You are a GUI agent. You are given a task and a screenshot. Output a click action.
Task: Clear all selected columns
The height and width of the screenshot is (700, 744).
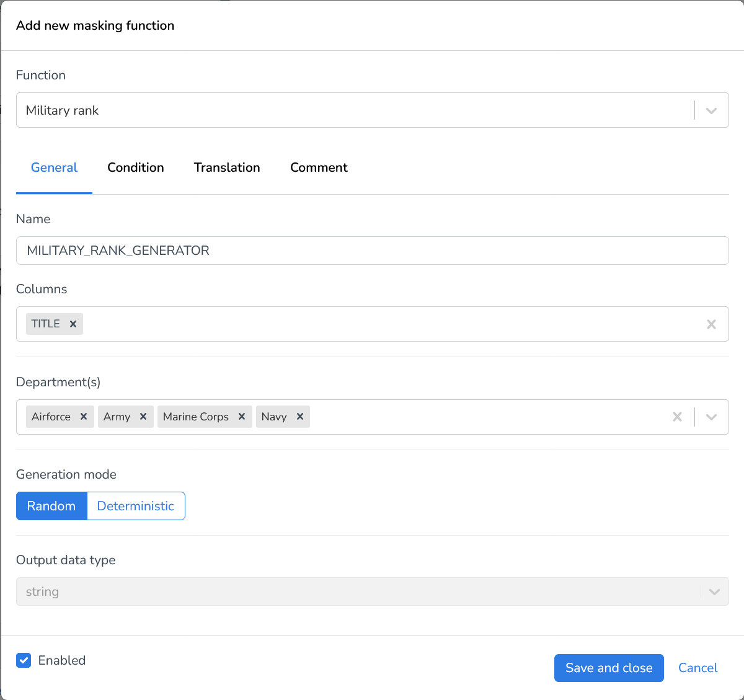(711, 324)
